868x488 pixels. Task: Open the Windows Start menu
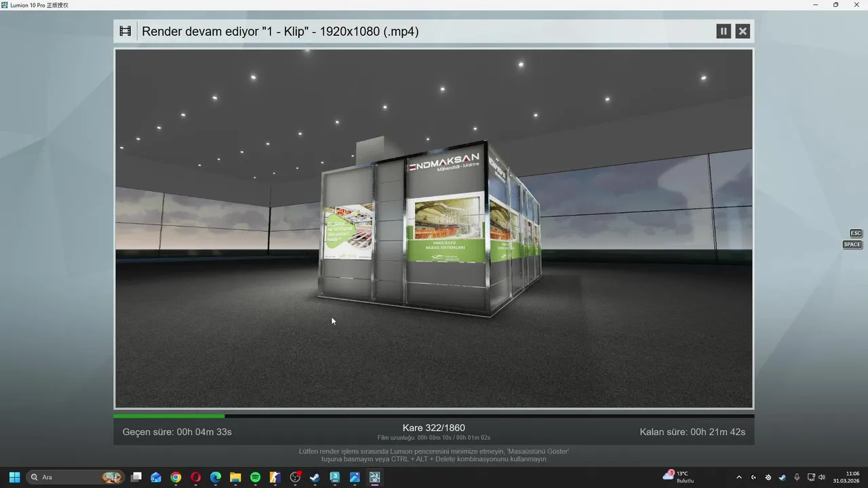pyautogui.click(x=14, y=477)
